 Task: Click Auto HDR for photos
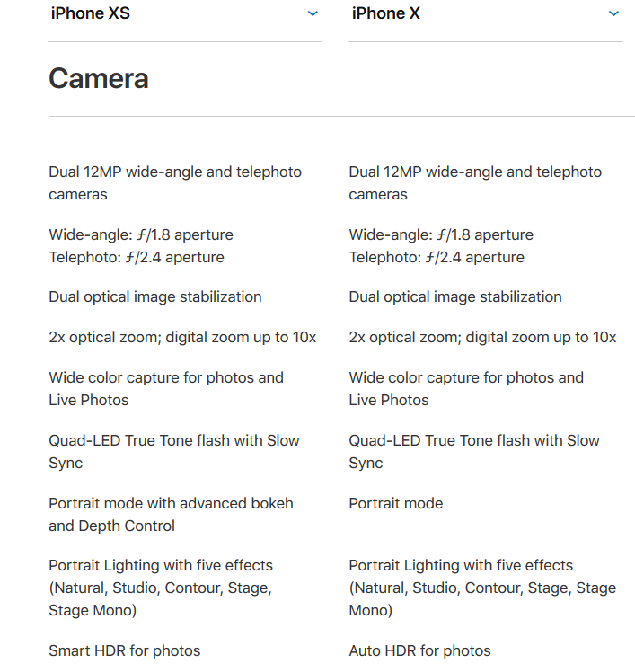click(x=420, y=650)
